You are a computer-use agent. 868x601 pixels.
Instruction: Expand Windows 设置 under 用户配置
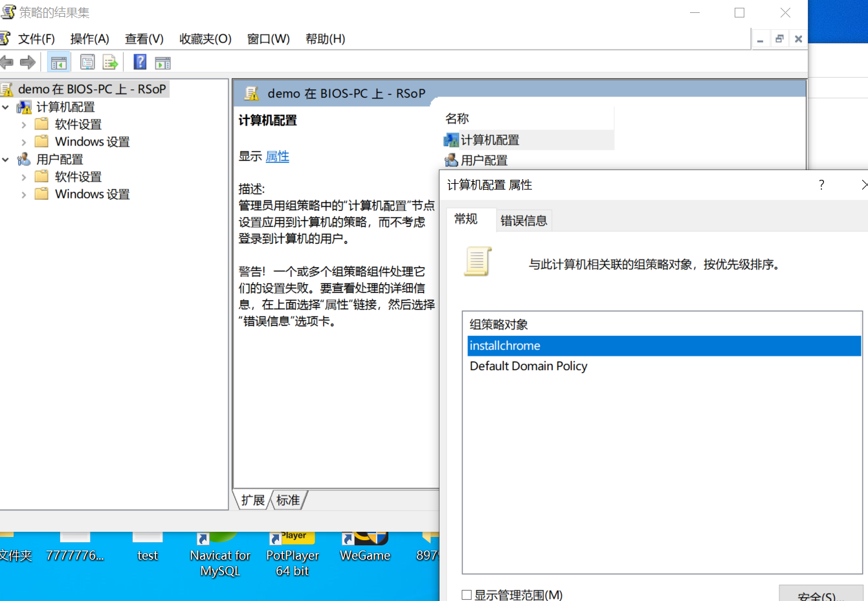click(x=24, y=195)
